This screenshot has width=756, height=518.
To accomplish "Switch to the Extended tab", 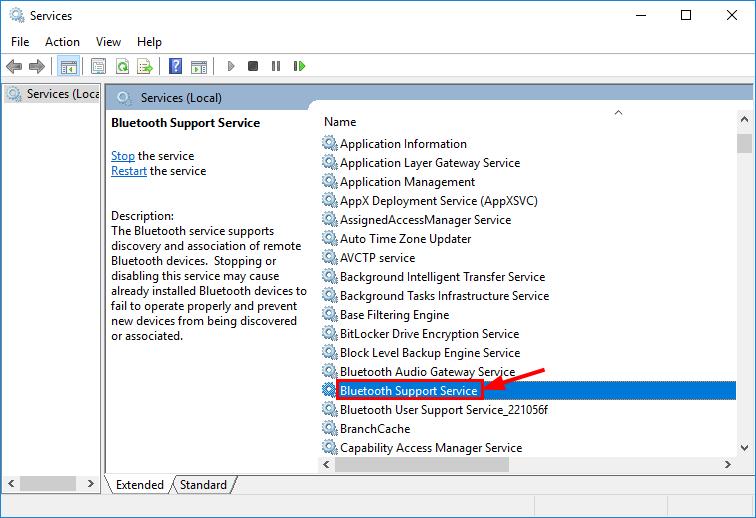I will [139, 484].
